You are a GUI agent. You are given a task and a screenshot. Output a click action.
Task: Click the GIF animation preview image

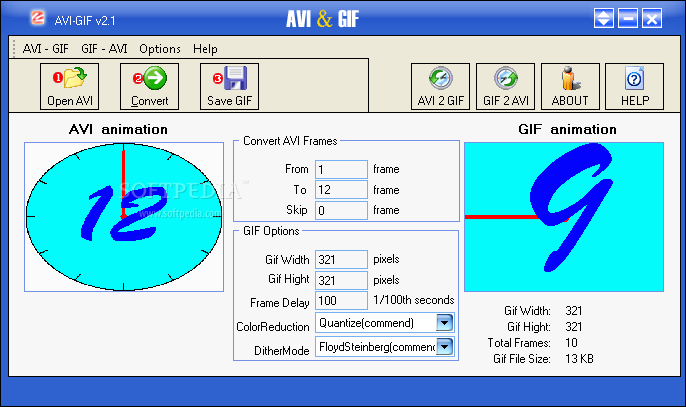pyautogui.click(x=564, y=217)
